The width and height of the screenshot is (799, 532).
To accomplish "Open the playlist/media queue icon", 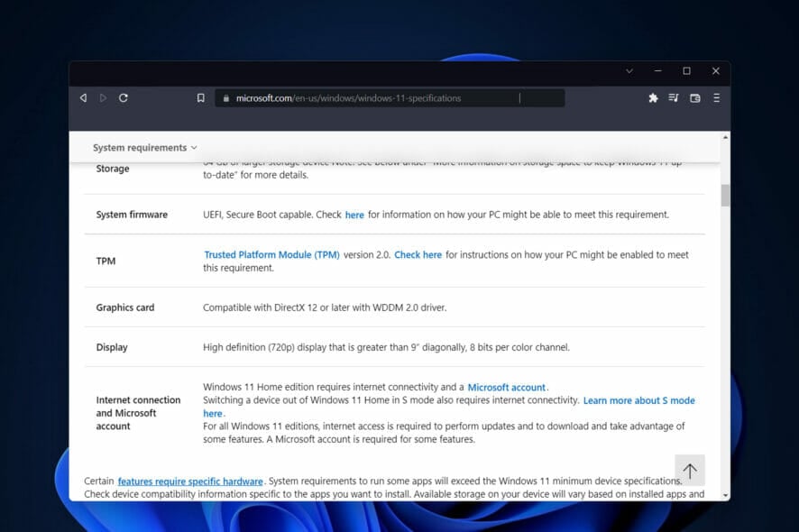I will coord(674,97).
